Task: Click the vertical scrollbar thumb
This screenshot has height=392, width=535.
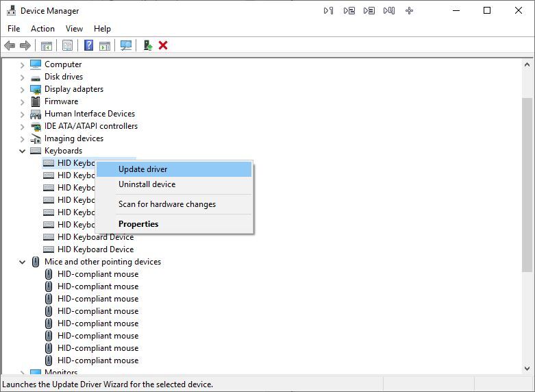Action: click(527, 185)
